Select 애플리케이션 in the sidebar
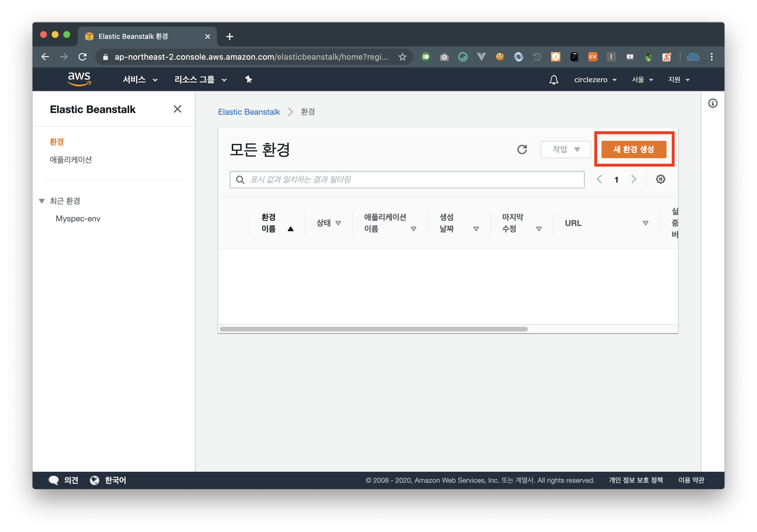This screenshot has height=532, width=757. [70, 160]
